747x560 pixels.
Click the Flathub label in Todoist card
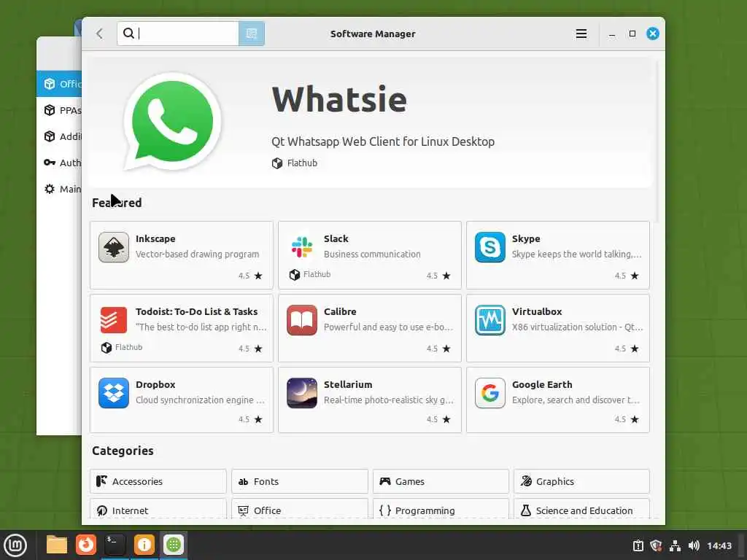[128, 347]
